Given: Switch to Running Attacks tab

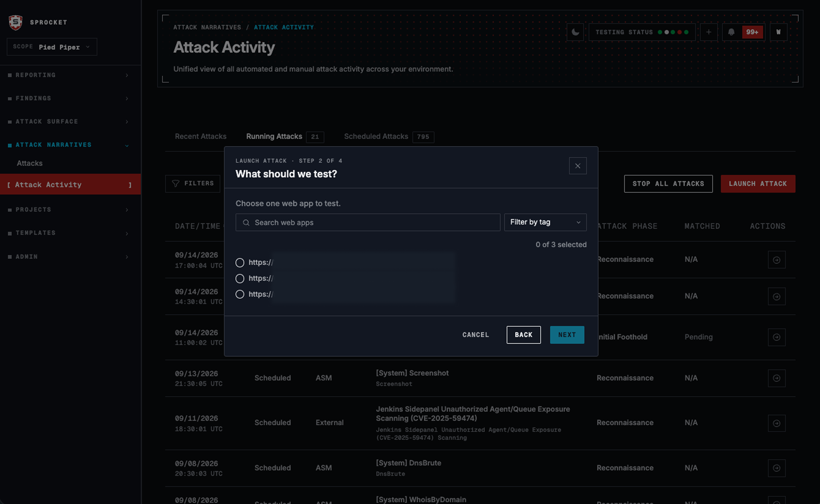Looking at the screenshot, I should (x=285, y=137).
